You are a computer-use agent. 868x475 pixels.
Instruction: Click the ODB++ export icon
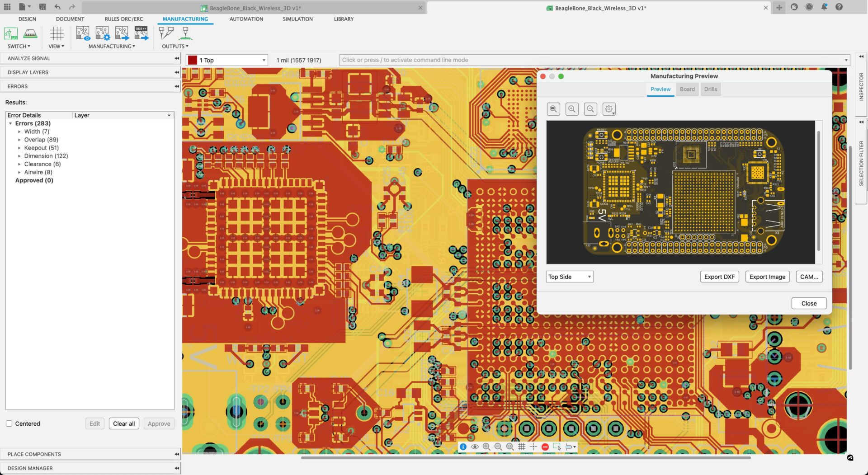pos(141,33)
